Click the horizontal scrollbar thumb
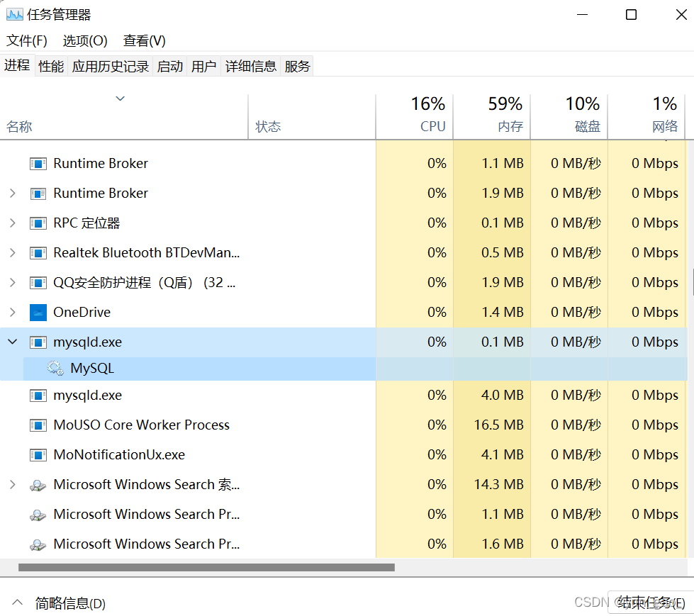This screenshot has height=616, width=694. [x=206, y=567]
